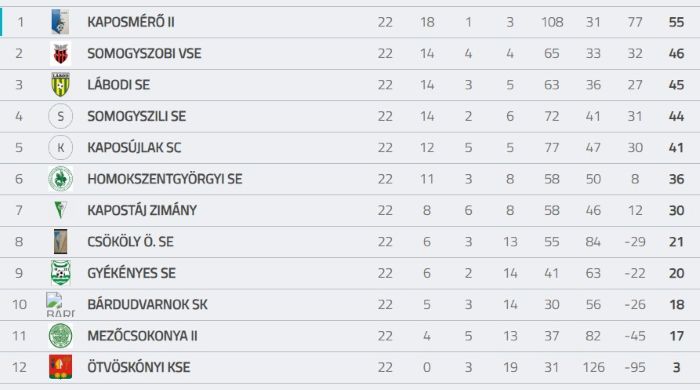Click the Csököly Ö. SE team crest
This screenshot has width=700, height=390.
[x=60, y=241]
